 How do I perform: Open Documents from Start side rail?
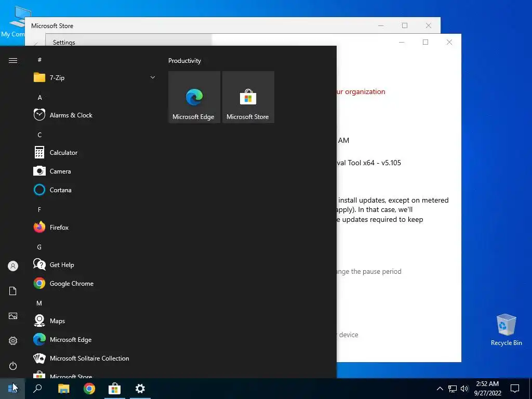point(13,291)
